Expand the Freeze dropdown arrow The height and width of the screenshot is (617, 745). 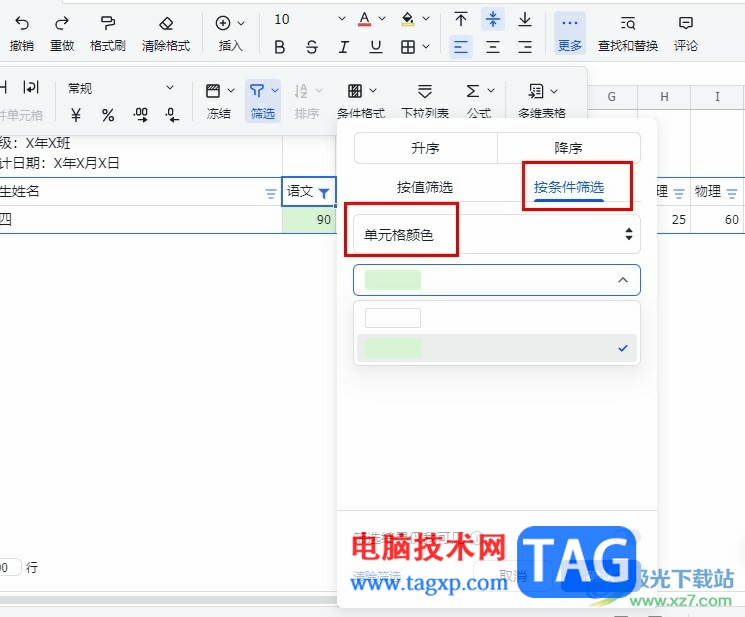coord(231,90)
